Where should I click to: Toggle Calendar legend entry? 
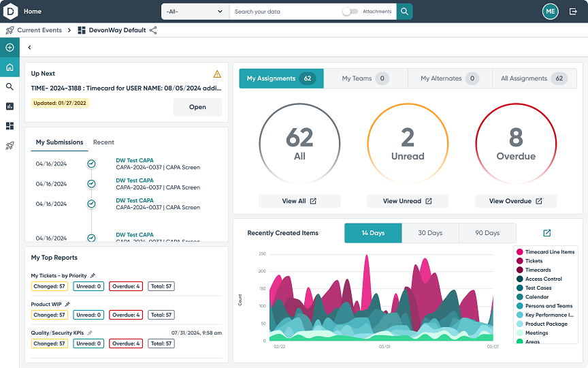532,297
